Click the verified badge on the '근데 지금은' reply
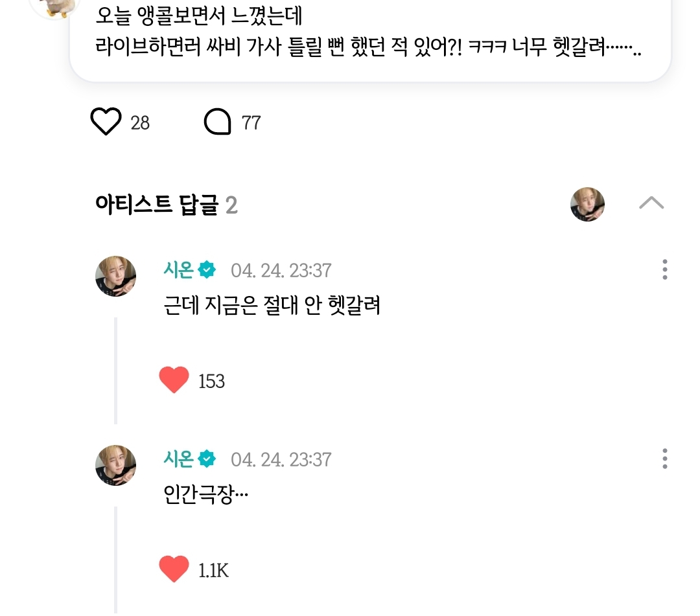Viewport: 700px width, 616px height. tap(207, 270)
